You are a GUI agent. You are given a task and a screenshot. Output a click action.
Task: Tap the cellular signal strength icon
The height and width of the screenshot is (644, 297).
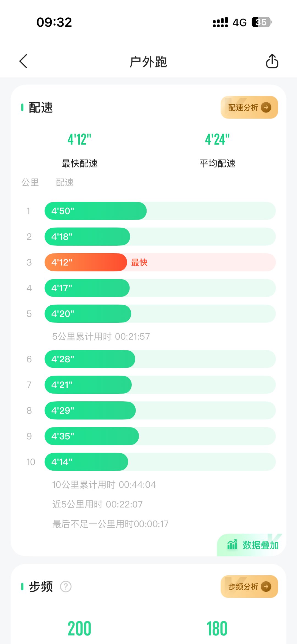coord(220,22)
